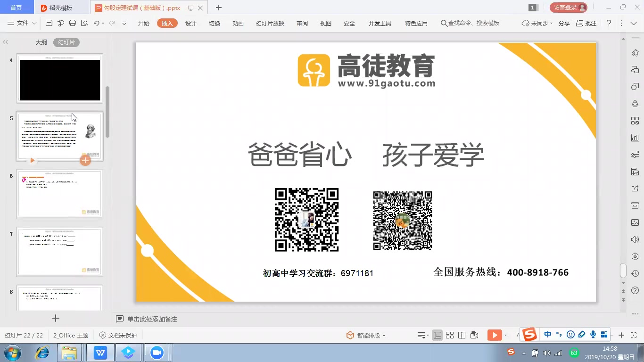Click the 分享 share button
The height and width of the screenshot is (362, 644).
(564, 23)
